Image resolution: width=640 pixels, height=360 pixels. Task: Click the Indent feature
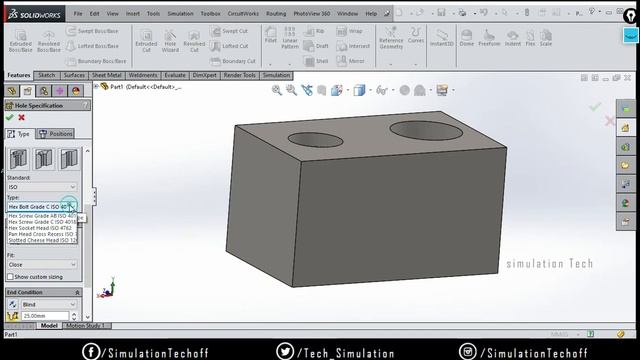coord(513,38)
